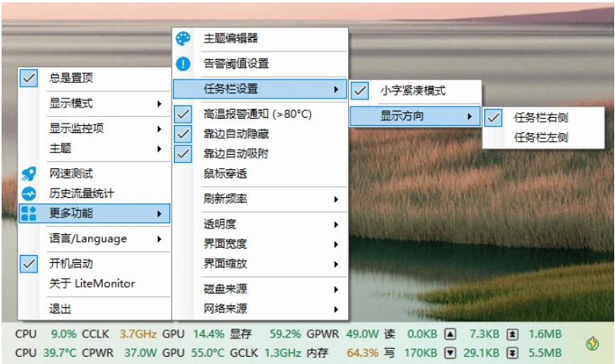Image resolution: width=615 pixels, height=364 pixels.
Task: Toggle 高温报警通知 (>80°C) checkbox
Action: point(184,115)
